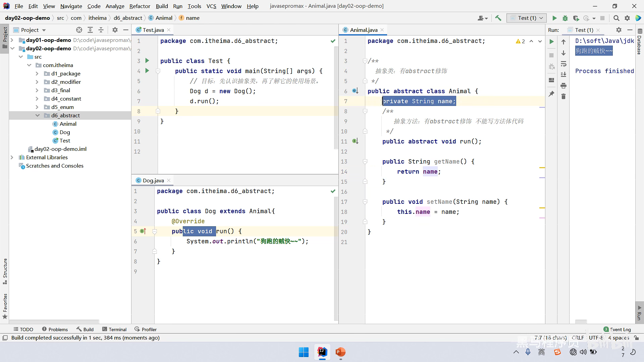
Task: Click the Build project hammer icon
Action: point(498,18)
